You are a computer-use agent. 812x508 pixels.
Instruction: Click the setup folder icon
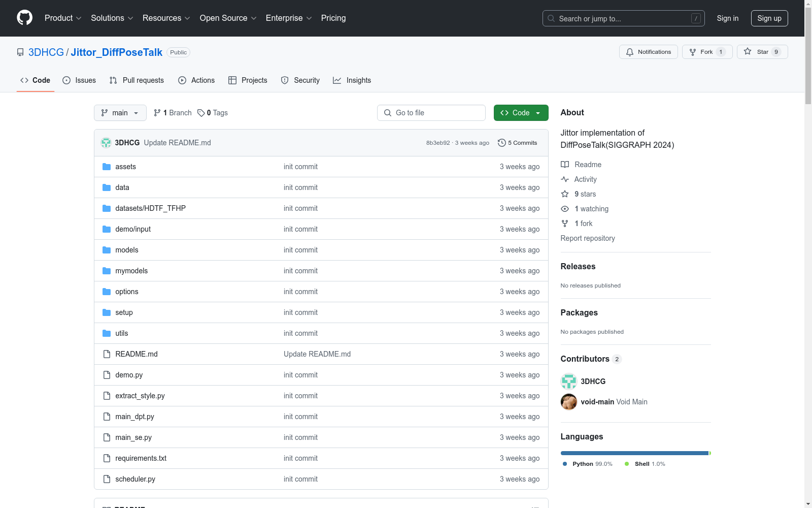pyautogui.click(x=107, y=312)
